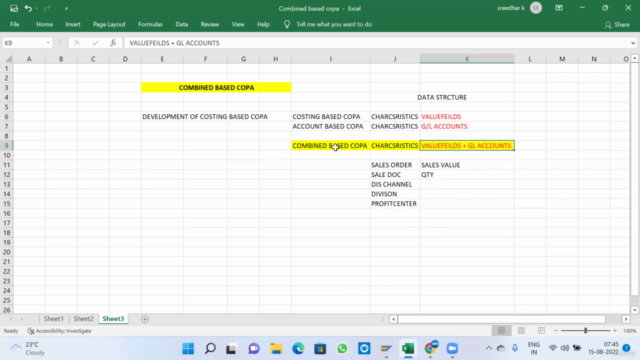The height and width of the screenshot is (360, 640).
Task: Click the COMBINED BASED COPA yellow title cell
Action: click(x=216, y=87)
